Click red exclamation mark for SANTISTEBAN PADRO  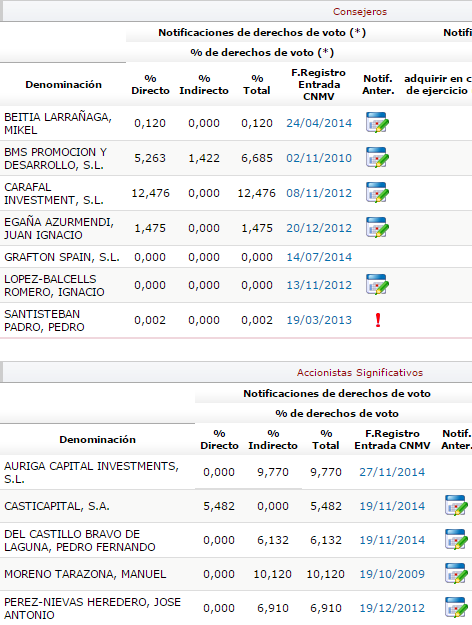point(378,320)
